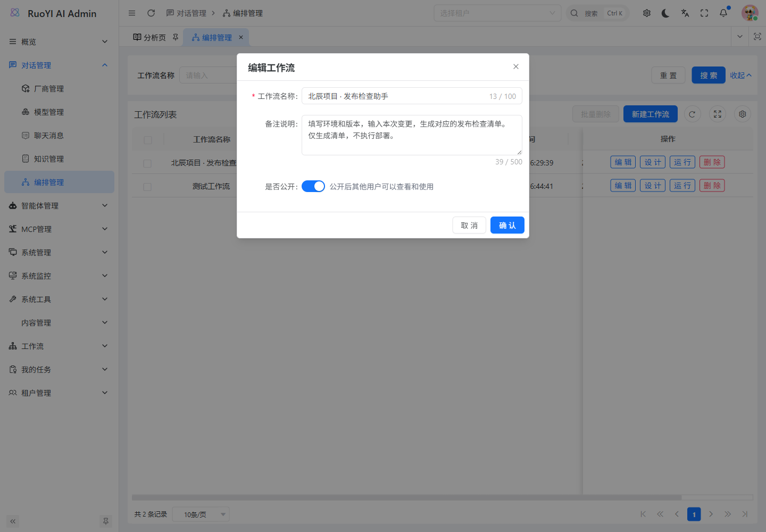The height and width of the screenshot is (532, 766).
Task: Refresh the workflow list table
Action: (692, 114)
